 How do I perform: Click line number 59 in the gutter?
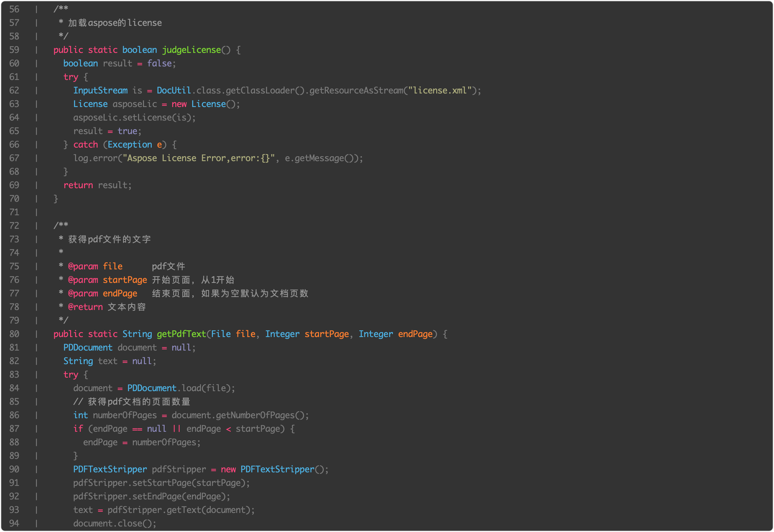point(14,50)
